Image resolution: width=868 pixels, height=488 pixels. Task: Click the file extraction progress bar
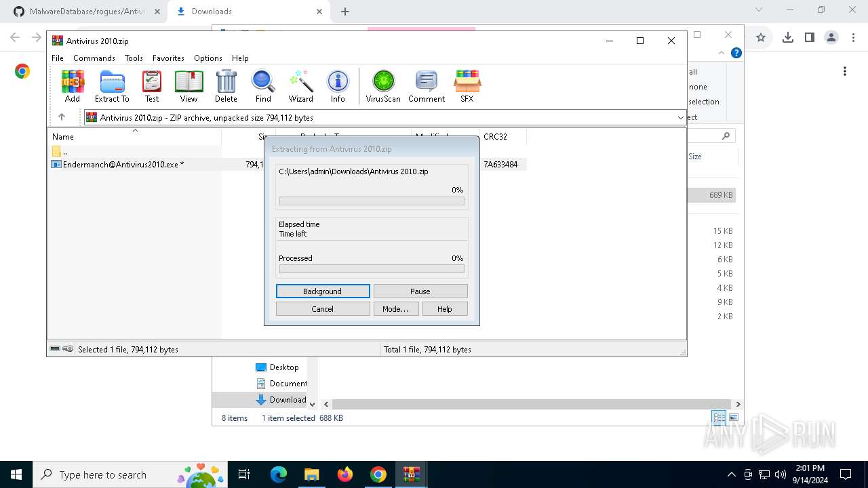pos(372,201)
